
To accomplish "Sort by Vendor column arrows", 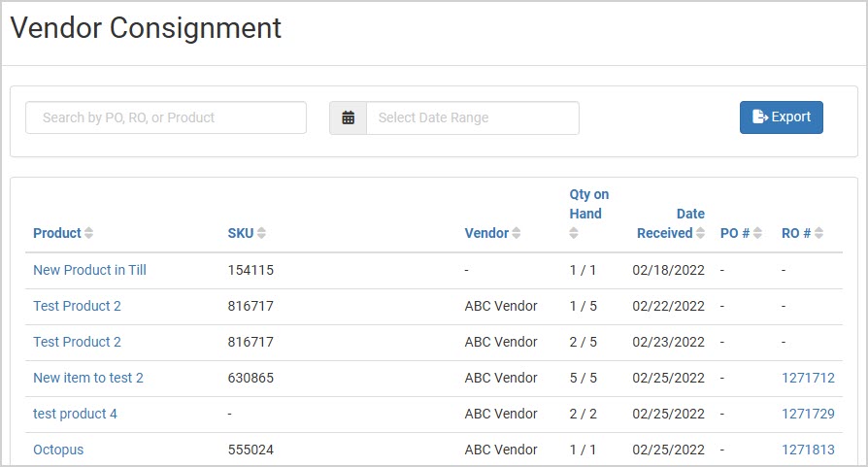I will click(x=516, y=233).
